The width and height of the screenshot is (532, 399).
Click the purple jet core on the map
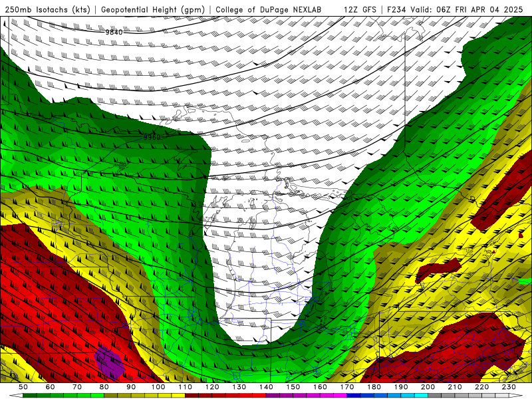pyautogui.click(x=109, y=362)
